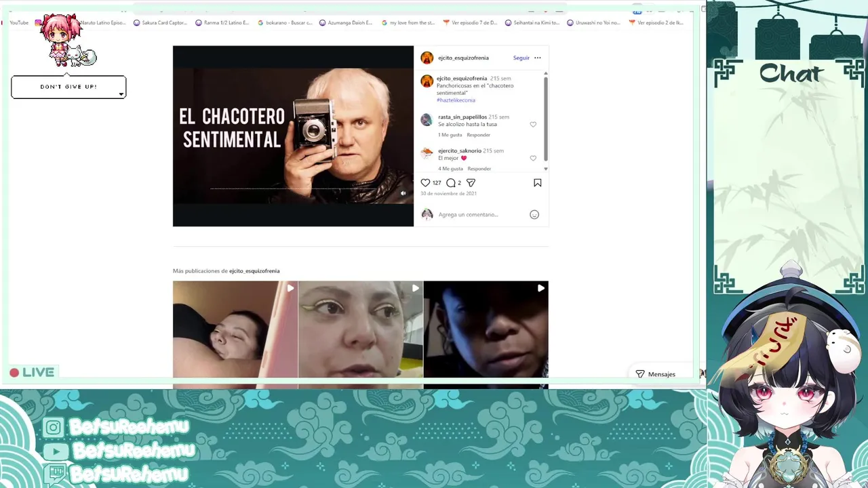Play the El Chacotero Sentimental video
Image resolution: width=868 pixels, height=488 pixels.
[x=293, y=136]
